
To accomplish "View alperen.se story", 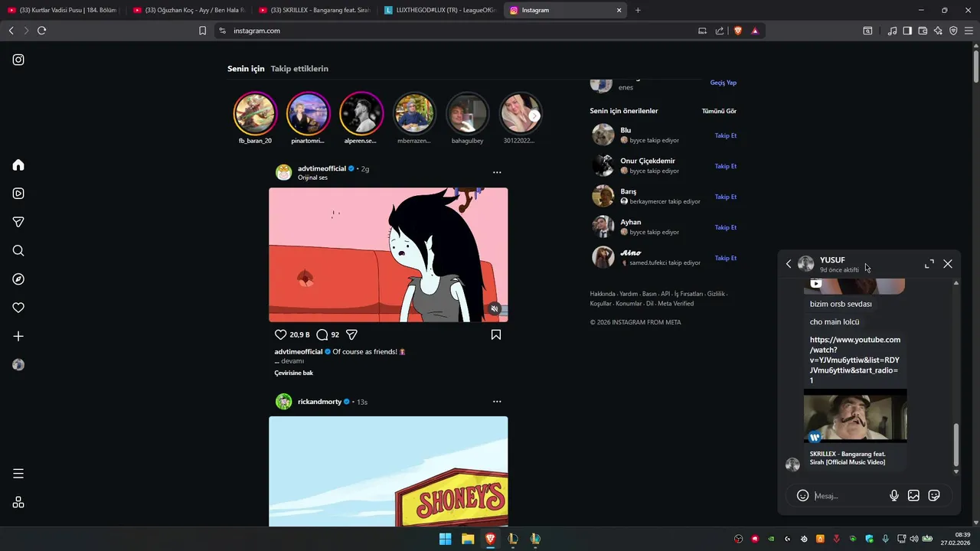I will [x=361, y=113].
